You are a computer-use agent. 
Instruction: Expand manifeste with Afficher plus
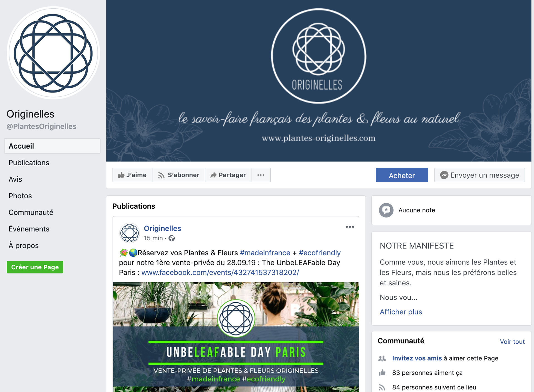coord(401,312)
